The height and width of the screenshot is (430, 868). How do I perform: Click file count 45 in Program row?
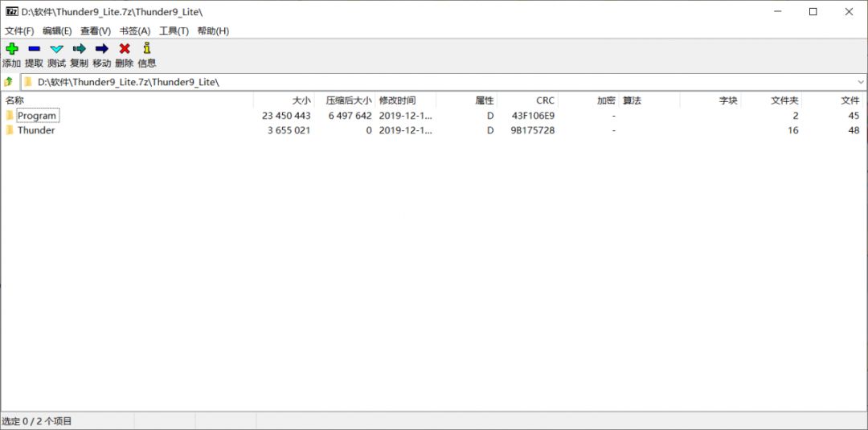(854, 116)
